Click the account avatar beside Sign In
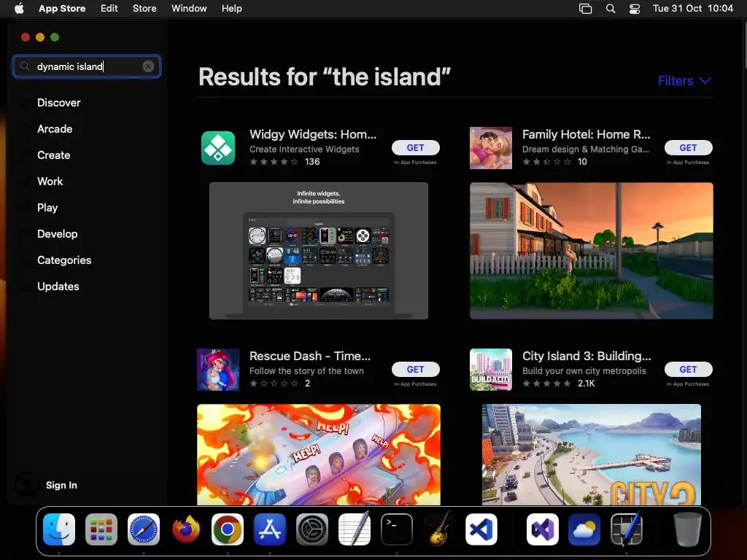Image resolution: width=747 pixels, height=560 pixels. click(x=27, y=485)
